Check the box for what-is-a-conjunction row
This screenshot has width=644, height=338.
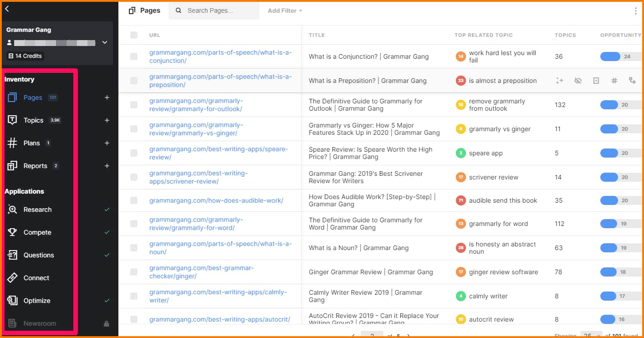(133, 56)
